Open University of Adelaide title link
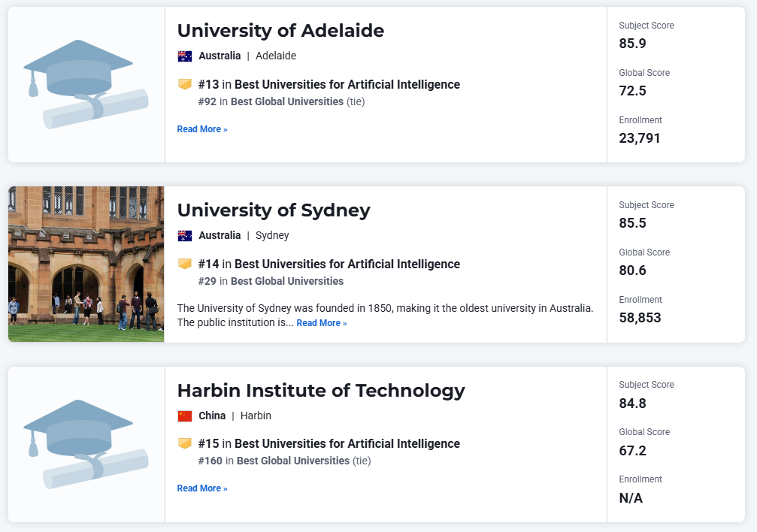The height and width of the screenshot is (532, 757). point(280,30)
